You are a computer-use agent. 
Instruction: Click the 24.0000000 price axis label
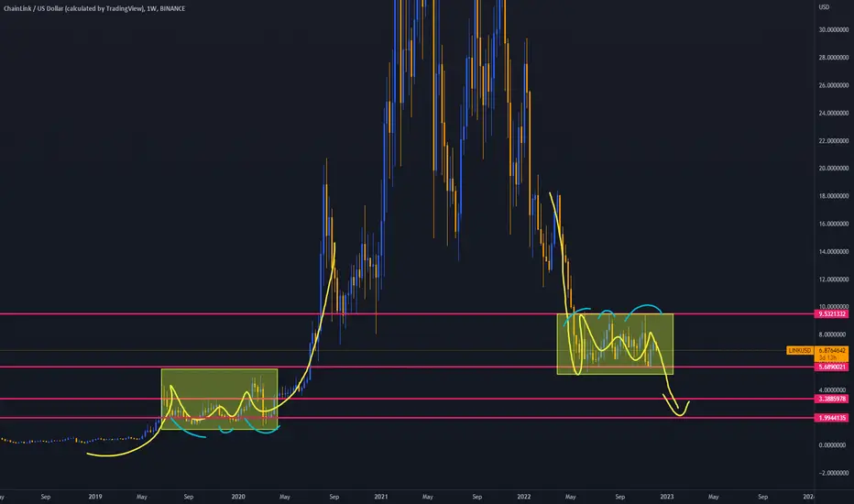[x=833, y=114]
